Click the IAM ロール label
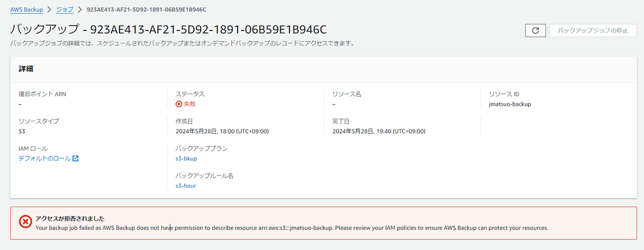 click(x=33, y=148)
